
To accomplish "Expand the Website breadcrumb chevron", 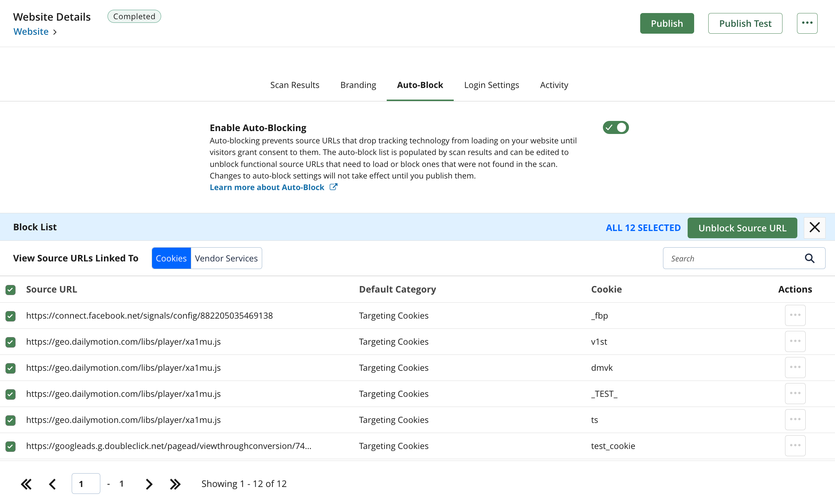I will point(55,32).
